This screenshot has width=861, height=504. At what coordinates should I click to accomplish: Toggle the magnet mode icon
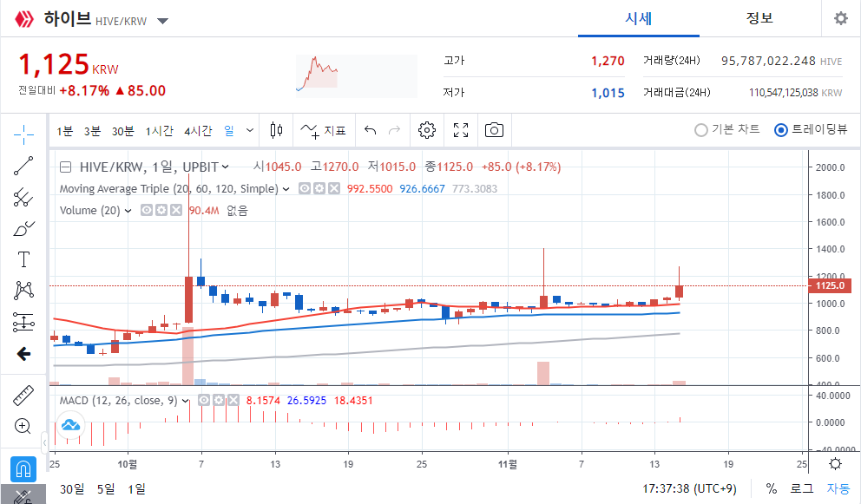point(23,469)
